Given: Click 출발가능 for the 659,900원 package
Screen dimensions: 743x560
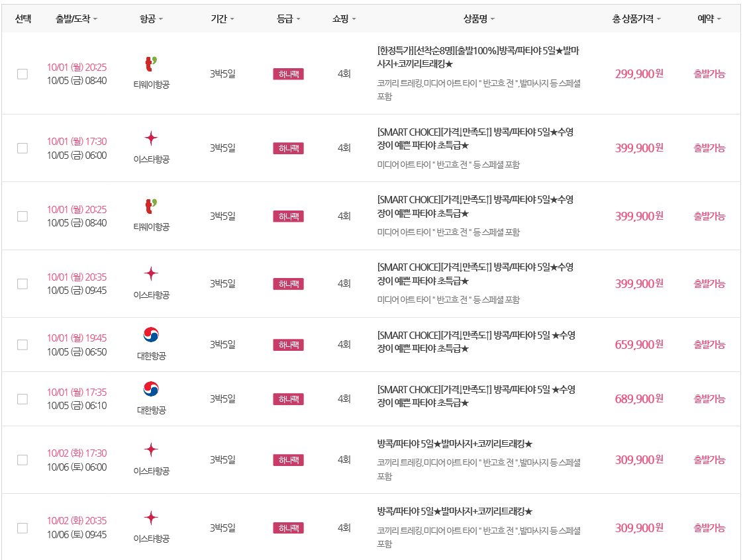Looking at the screenshot, I should (x=709, y=345).
